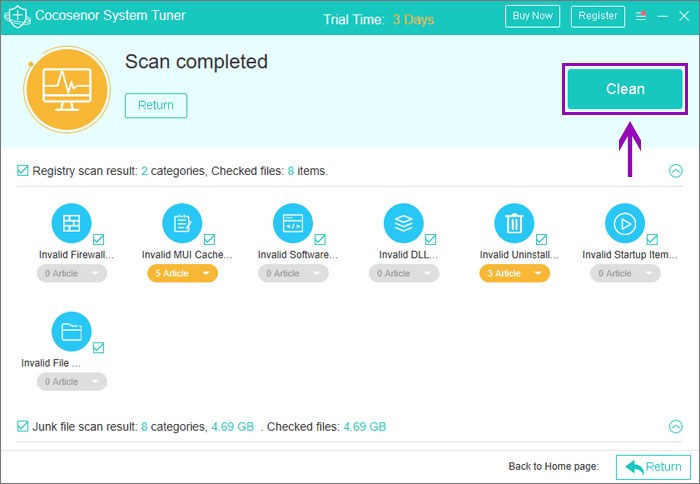Image resolution: width=700 pixels, height=484 pixels.
Task: Click Return under Scan completed
Action: click(x=156, y=105)
